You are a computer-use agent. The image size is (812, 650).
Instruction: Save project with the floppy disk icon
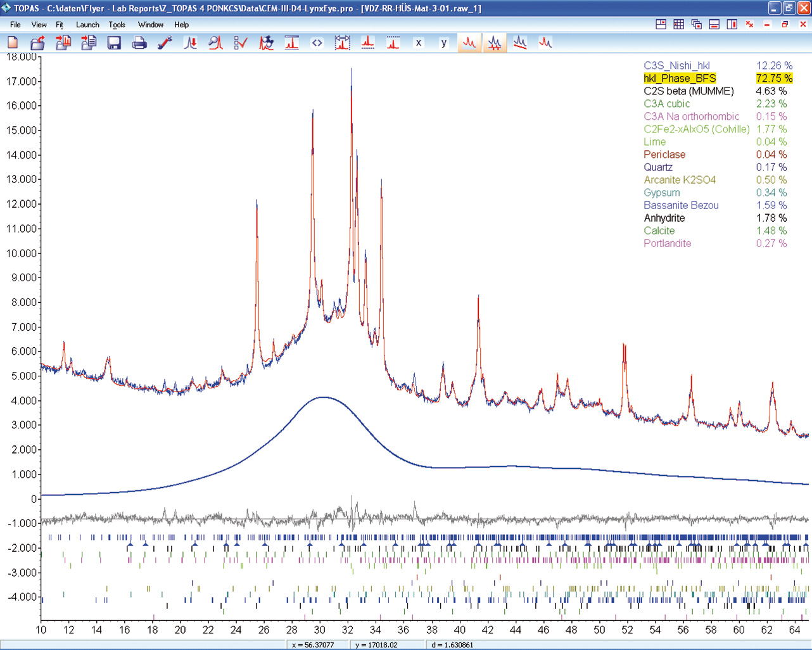pos(114,43)
